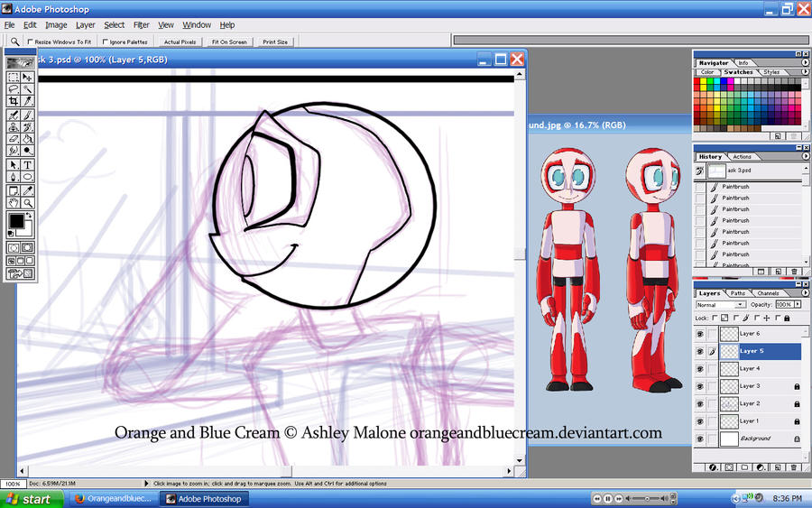Select the Crop tool
This screenshot has width=812, height=508.
[14, 101]
